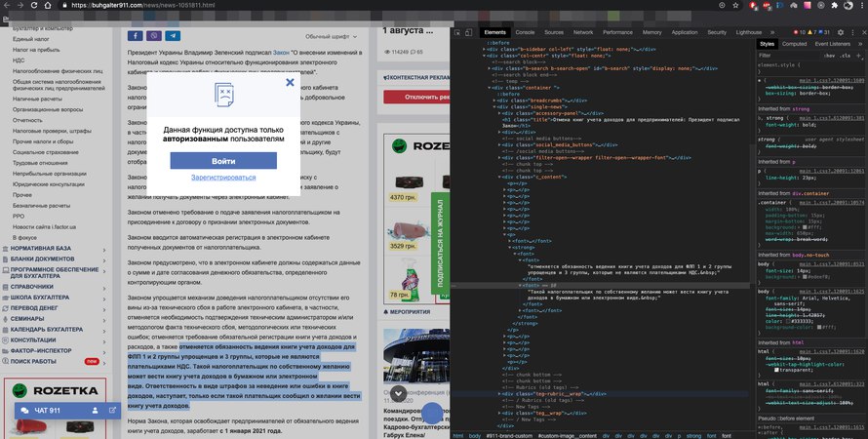Open ПОИСК РАБОТЫ sidebar item
The image size is (868, 439).
pyautogui.click(x=33, y=362)
